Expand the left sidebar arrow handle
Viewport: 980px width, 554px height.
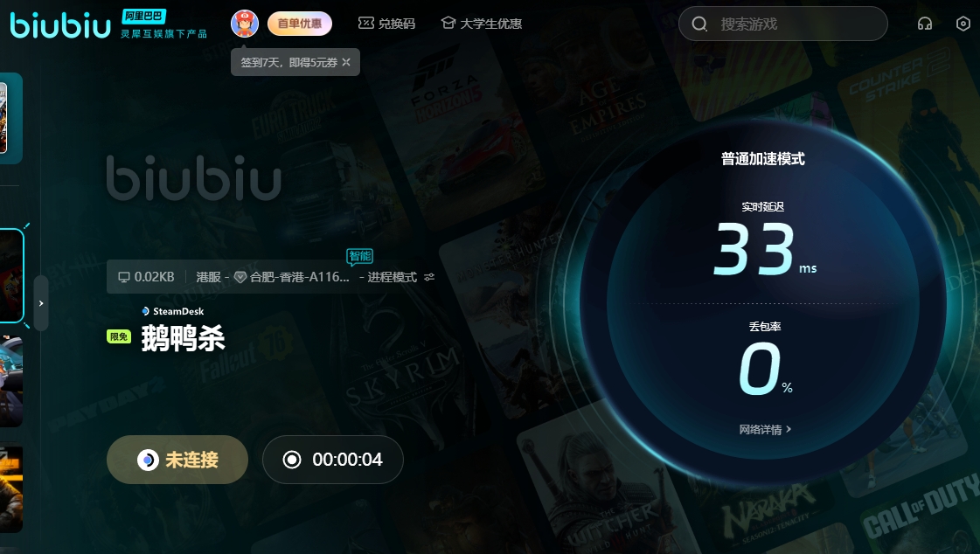(41, 303)
